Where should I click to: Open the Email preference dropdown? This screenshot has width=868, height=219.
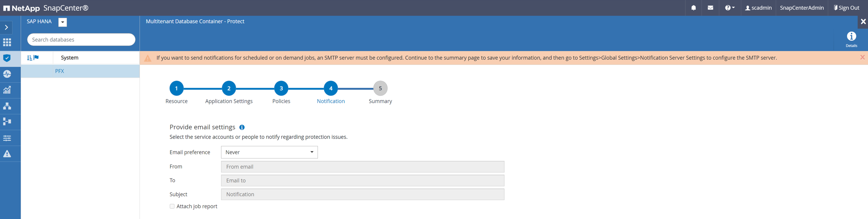coord(269,152)
